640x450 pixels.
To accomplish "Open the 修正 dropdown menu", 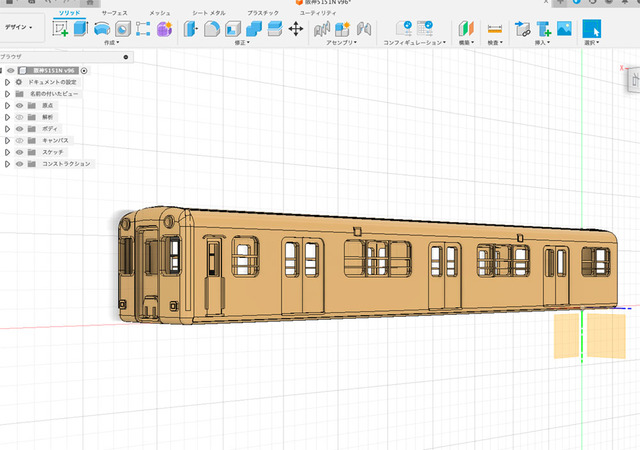I will [x=242, y=42].
